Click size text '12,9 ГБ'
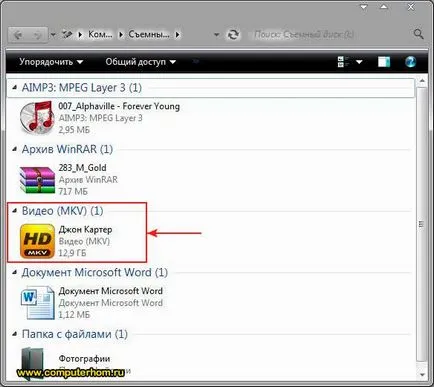The width and height of the screenshot is (434, 387). coord(72,253)
